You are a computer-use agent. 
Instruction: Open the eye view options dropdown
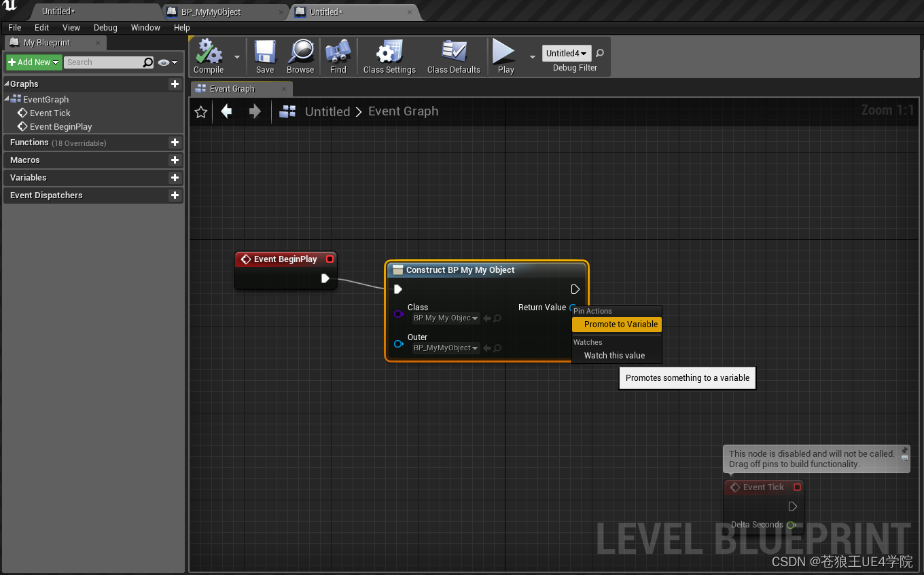click(167, 62)
